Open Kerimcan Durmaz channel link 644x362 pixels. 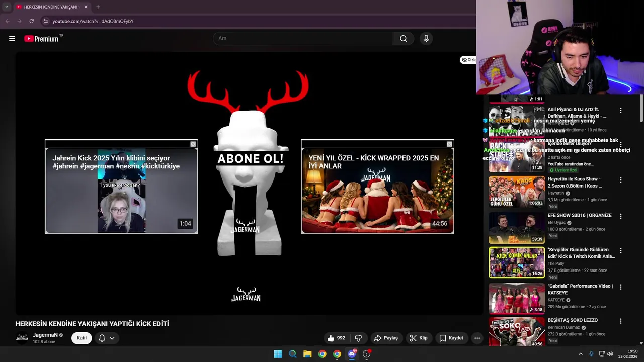(564, 327)
